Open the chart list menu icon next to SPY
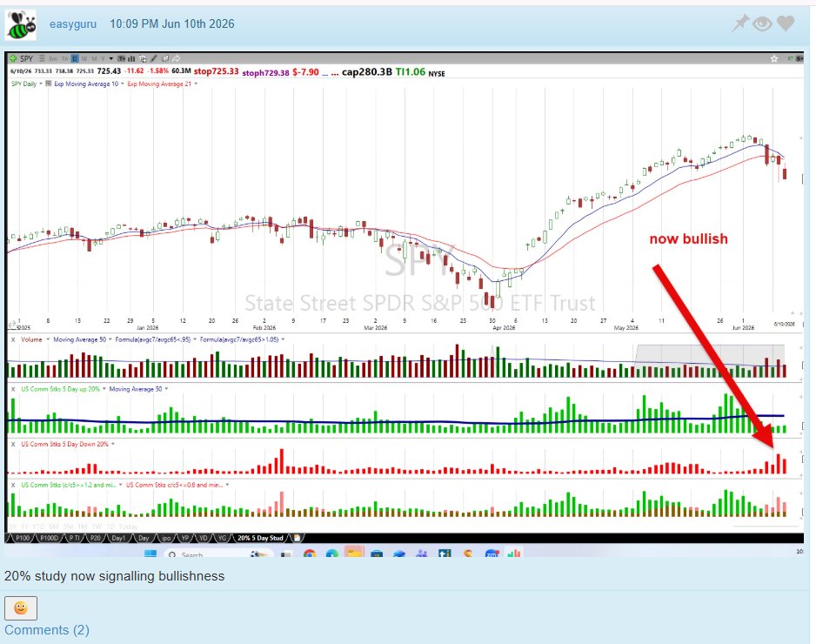This screenshot has height=644, width=816. 42,58
